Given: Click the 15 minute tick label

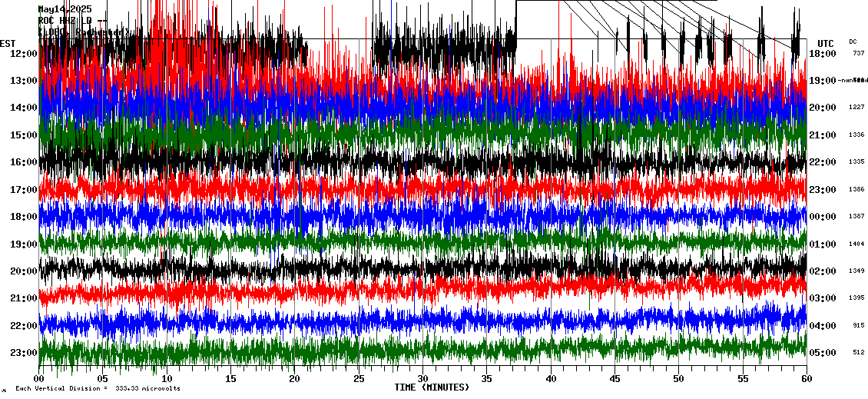Looking at the screenshot, I should pos(230,378).
